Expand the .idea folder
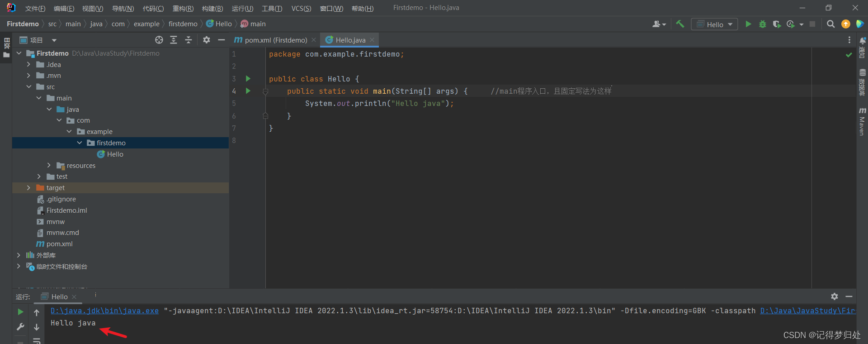This screenshot has width=868, height=344. (28, 64)
